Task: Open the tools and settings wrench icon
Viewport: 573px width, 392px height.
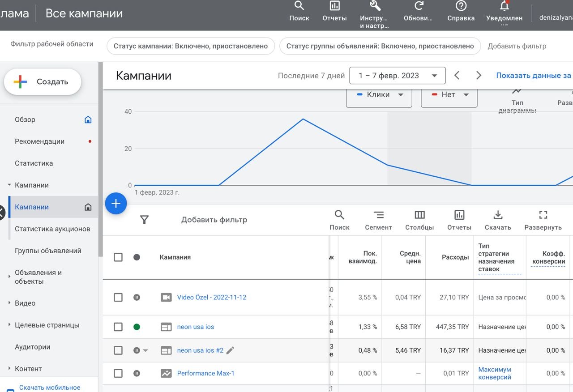Action: (375, 6)
